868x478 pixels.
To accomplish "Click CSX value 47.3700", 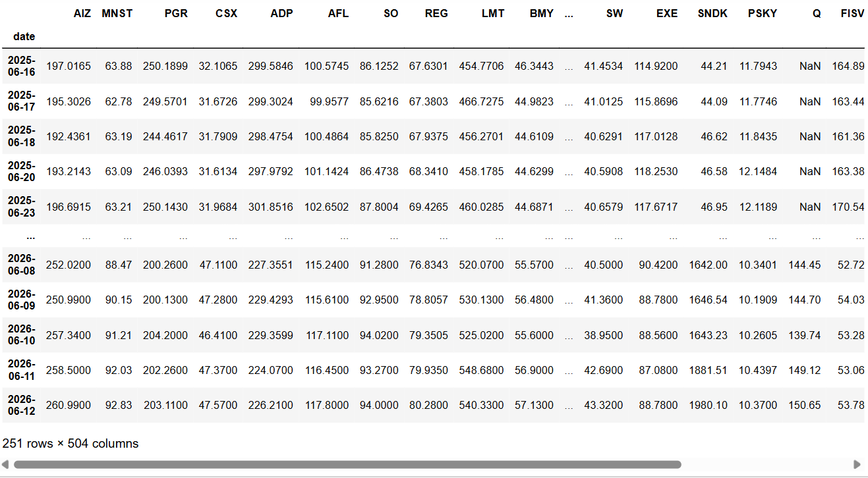I will pyautogui.click(x=218, y=370).
